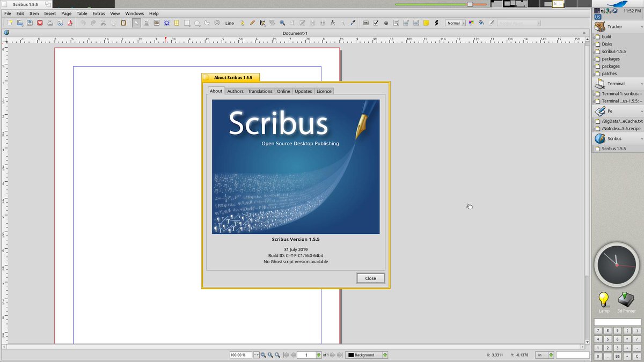Collapse the Pe group in Deskbar
644x362 pixels.
click(x=641, y=111)
